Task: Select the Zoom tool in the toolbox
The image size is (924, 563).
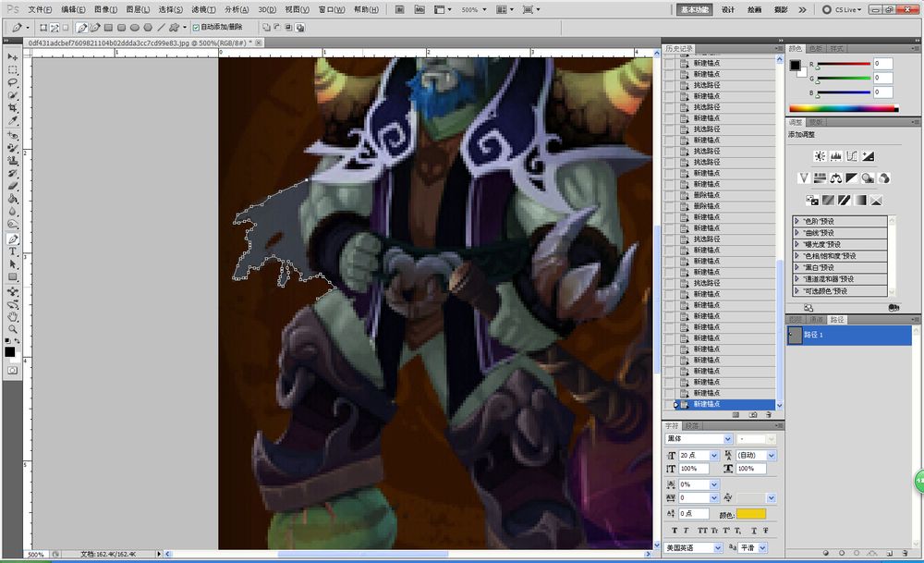Action: [12, 329]
